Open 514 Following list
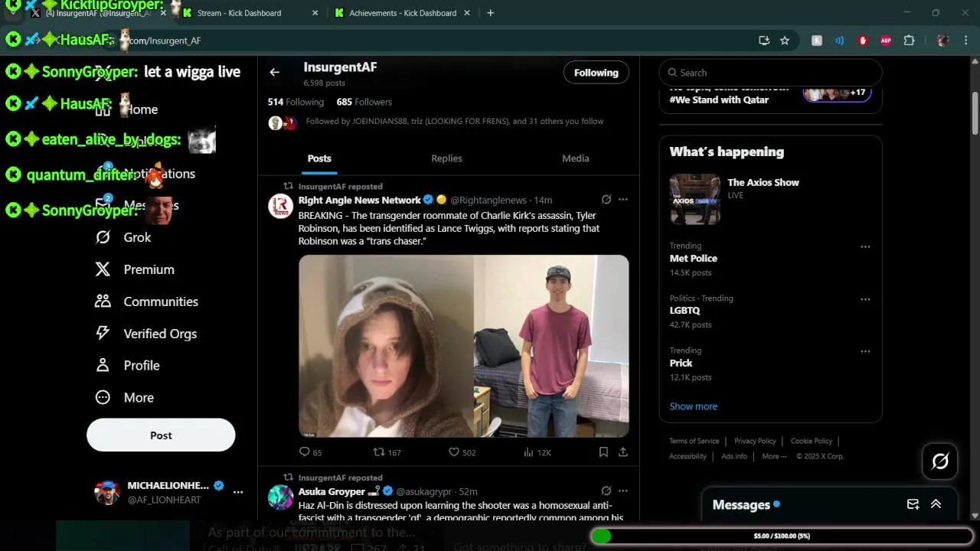This screenshot has width=980, height=551. pyautogui.click(x=296, y=102)
